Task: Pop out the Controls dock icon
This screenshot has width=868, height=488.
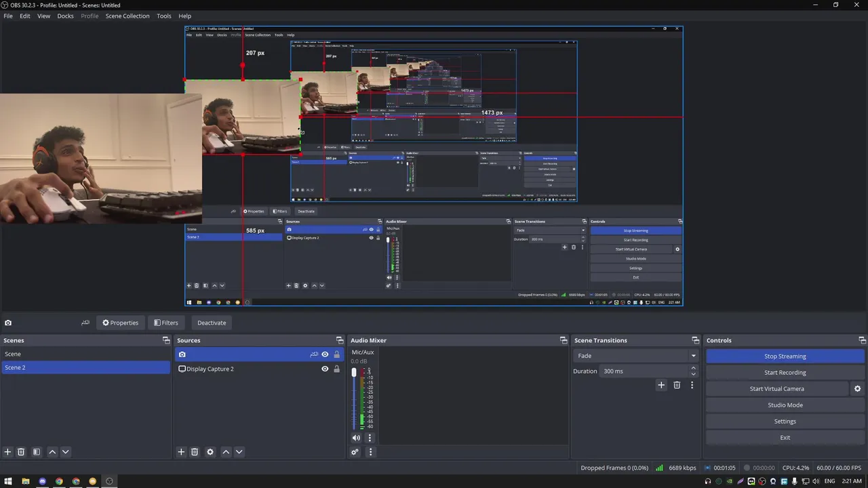Action: tap(862, 340)
